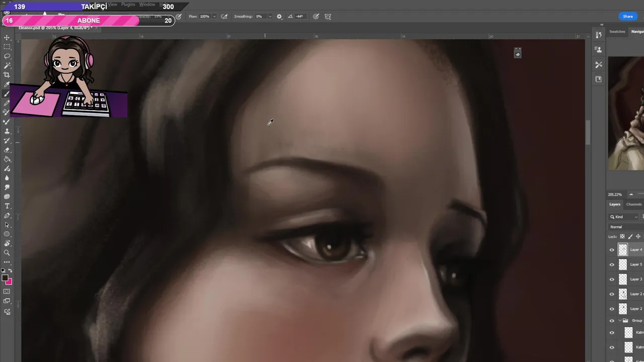644x362 pixels.
Task: Select the Ellipse shape tool
Action: (7, 234)
